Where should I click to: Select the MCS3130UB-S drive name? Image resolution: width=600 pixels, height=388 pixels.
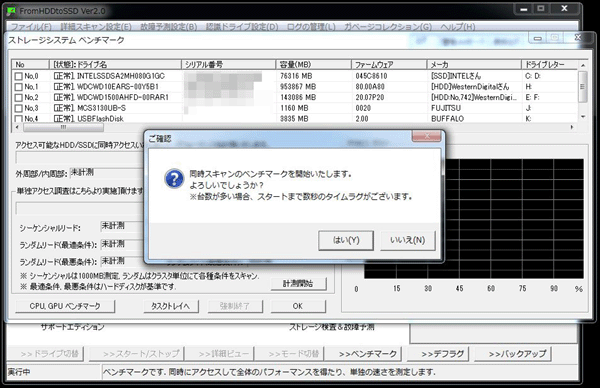101,108
